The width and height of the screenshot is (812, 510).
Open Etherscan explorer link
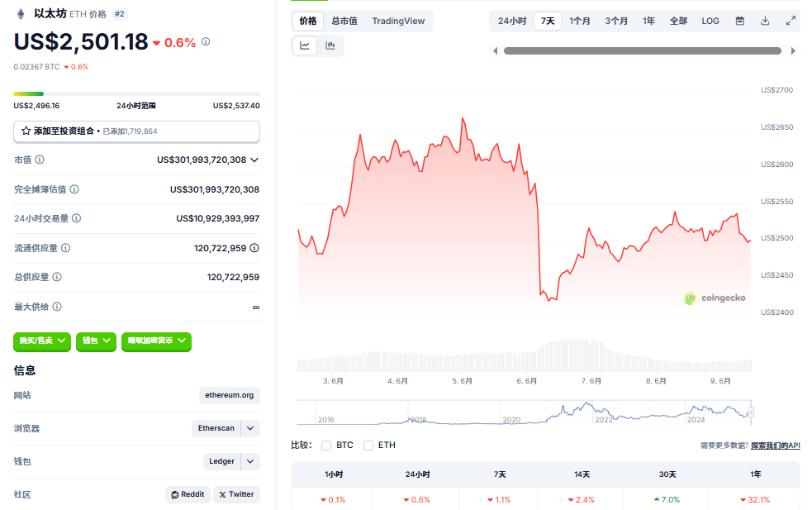216,428
